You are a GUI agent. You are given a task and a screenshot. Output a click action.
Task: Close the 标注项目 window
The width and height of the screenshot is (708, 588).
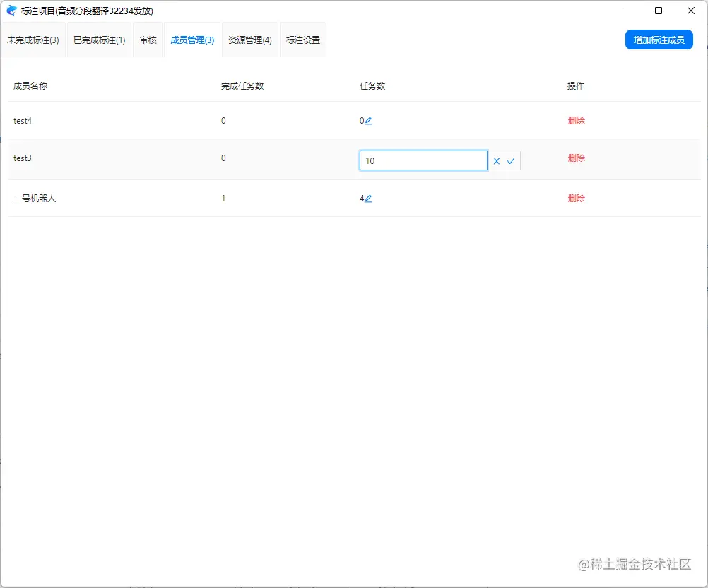click(691, 11)
